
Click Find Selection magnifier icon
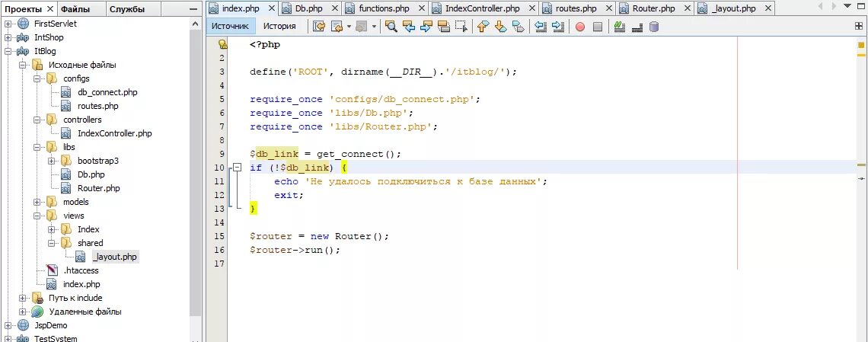[x=391, y=26]
